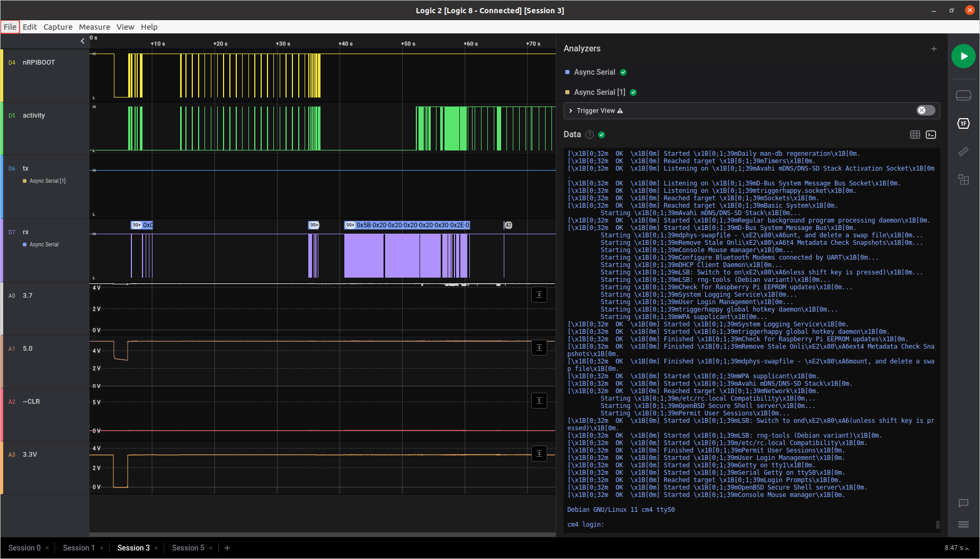
Task: Open the Capture menu
Action: 58,27
